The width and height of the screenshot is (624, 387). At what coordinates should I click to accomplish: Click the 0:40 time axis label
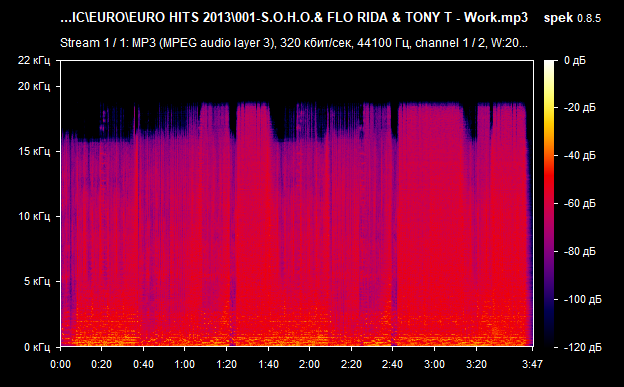[143, 364]
